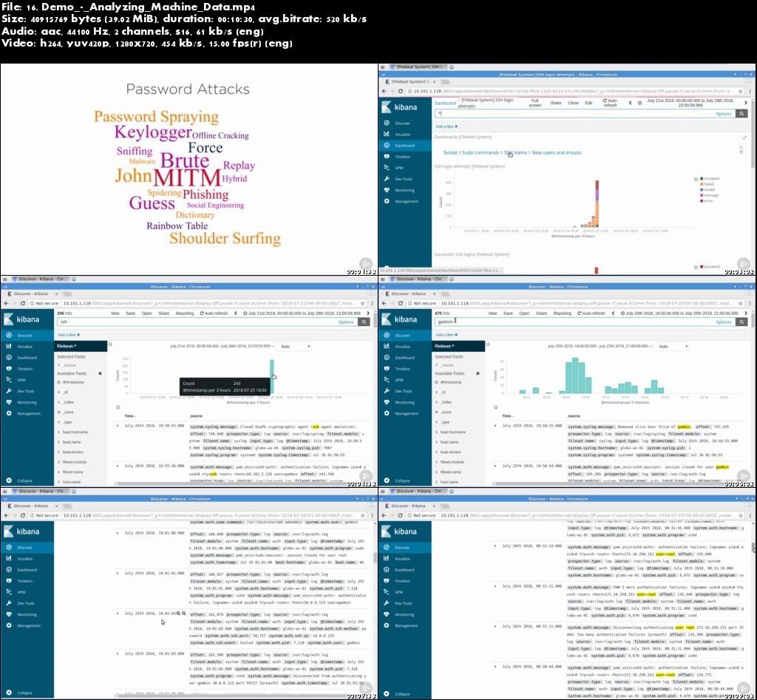Open the Save menu in the 396 hits Discover window

click(x=130, y=313)
